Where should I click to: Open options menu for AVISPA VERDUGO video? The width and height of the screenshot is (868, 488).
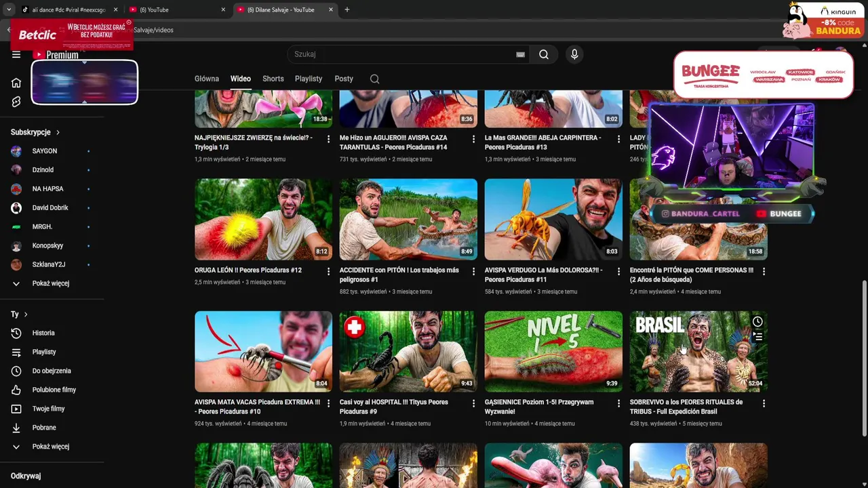(x=618, y=271)
